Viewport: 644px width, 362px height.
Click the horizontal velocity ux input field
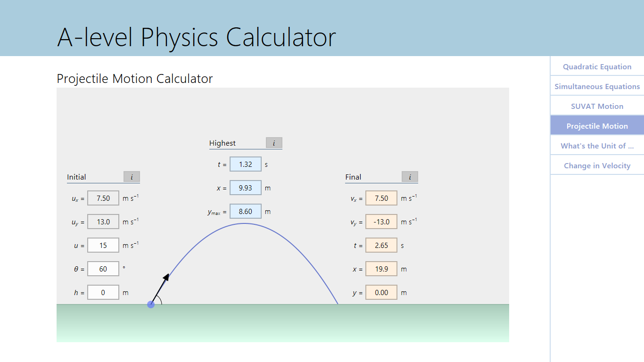point(103,198)
